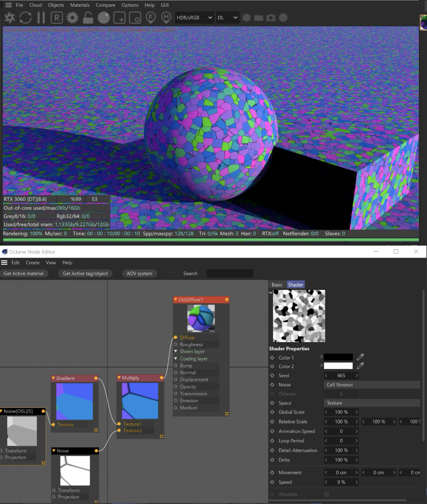Click the AOV system button
Screen dimensions: 427x504
[x=140, y=273]
